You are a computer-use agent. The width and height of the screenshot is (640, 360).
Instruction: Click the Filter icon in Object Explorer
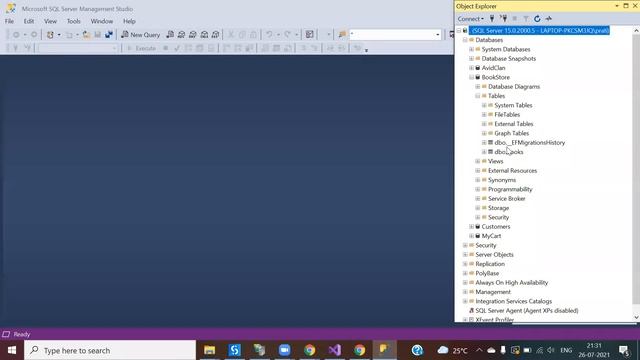coord(526,18)
